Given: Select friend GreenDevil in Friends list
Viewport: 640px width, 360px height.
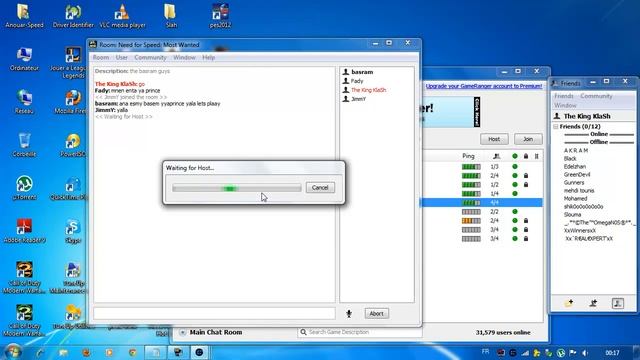Looking at the screenshot, I should tap(577, 174).
